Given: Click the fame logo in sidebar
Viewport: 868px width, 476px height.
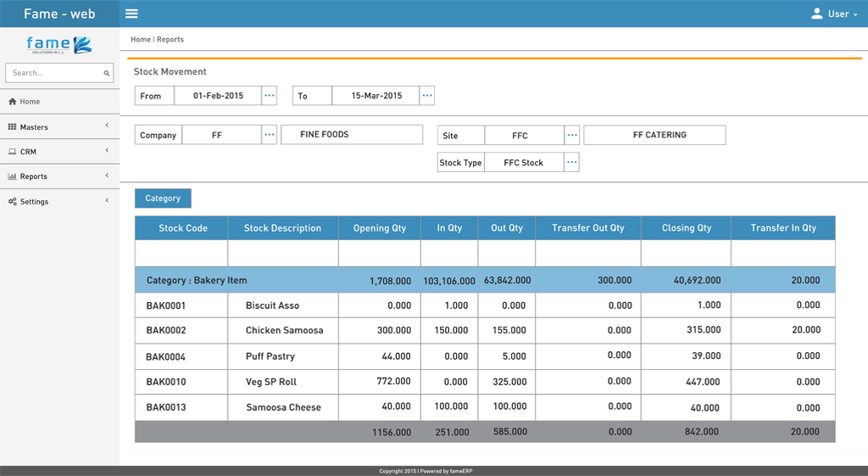Looking at the screenshot, I should coord(58,45).
